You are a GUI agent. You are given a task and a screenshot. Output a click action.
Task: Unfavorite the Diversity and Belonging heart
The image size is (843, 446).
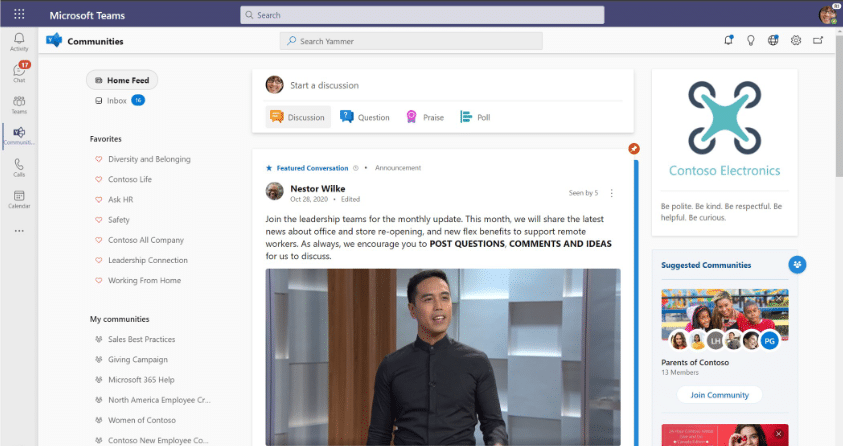pyautogui.click(x=98, y=159)
